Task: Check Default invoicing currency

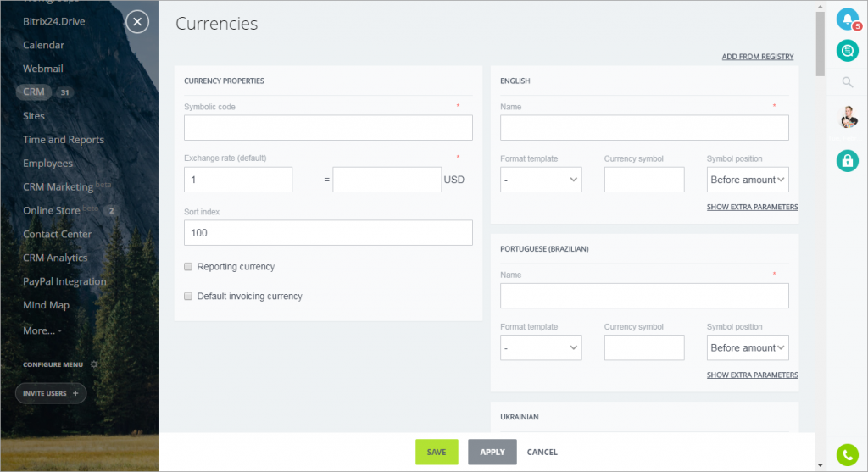Action: tap(188, 296)
